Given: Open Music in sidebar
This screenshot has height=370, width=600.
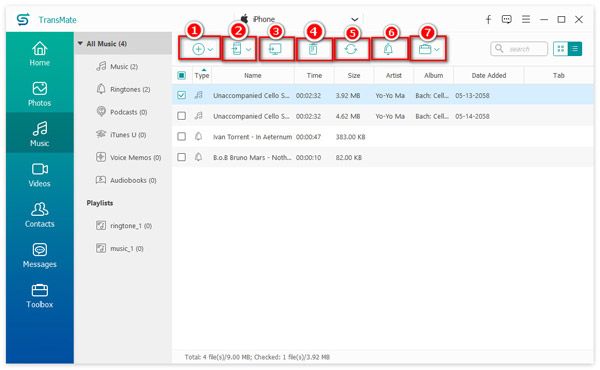Looking at the screenshot, I should [39, 134].
